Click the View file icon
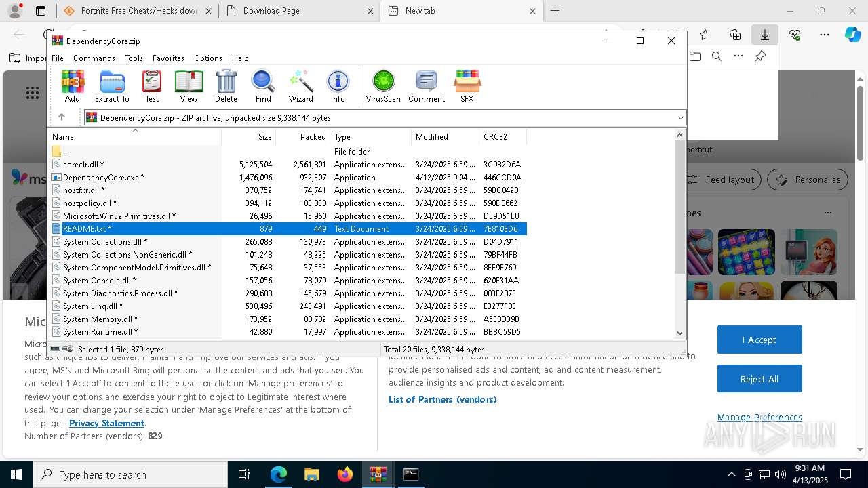Viewport: 868px width, 488px height. [189, 86]
